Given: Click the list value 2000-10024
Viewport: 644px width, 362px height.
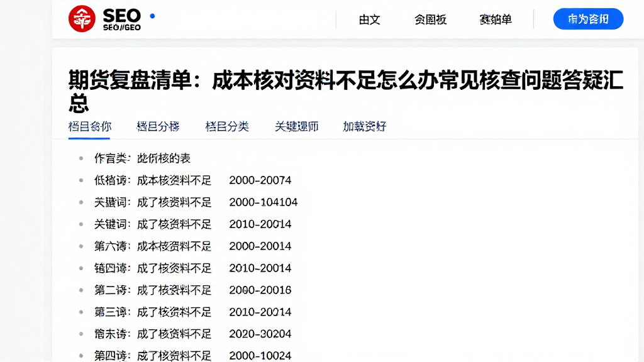Looking at the screenshot, I should pos(260,356).
